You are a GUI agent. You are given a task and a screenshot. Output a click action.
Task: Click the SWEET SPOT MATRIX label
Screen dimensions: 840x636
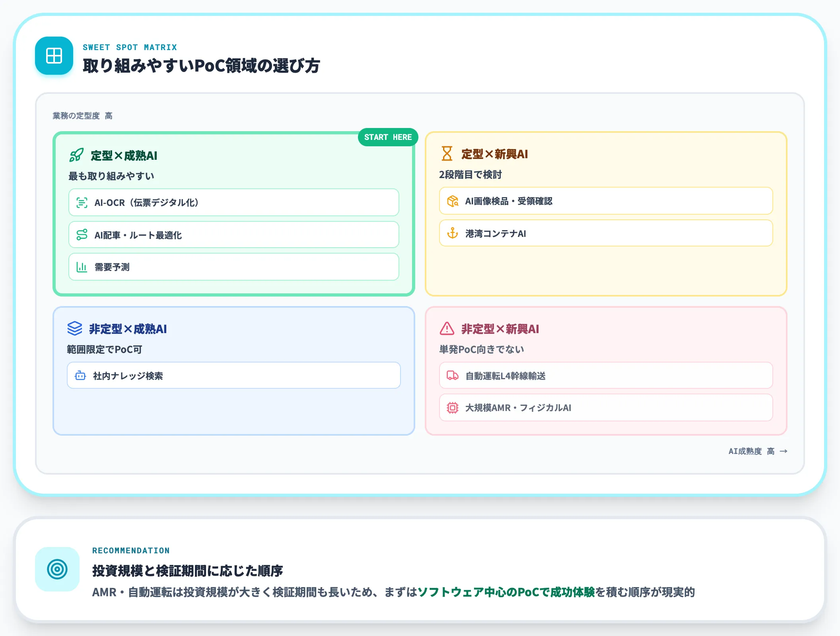(130, 47)
